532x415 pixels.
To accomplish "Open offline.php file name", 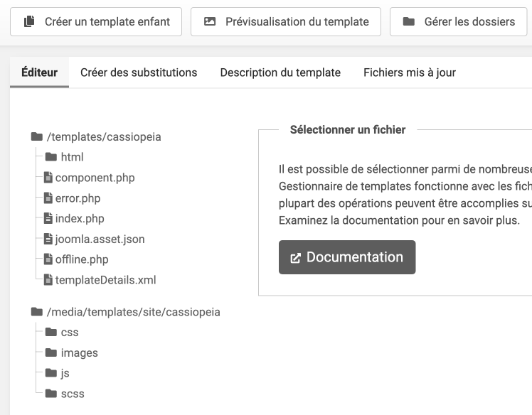I will click(82, 259).
